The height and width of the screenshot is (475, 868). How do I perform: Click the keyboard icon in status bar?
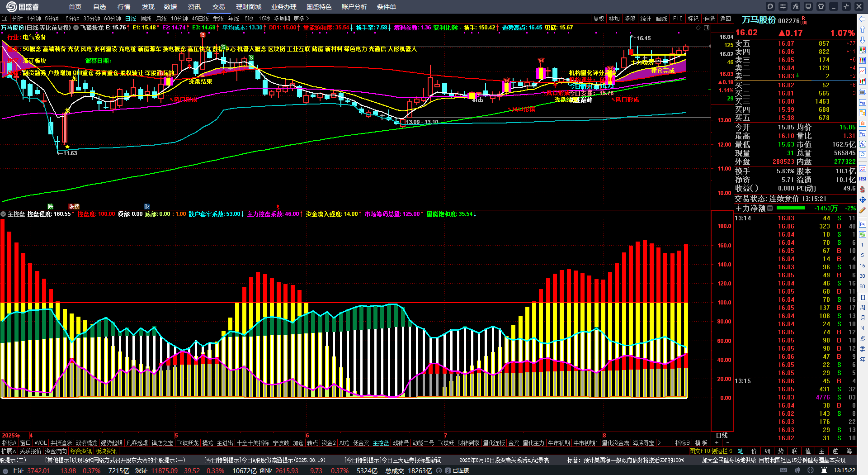[783, 470]
